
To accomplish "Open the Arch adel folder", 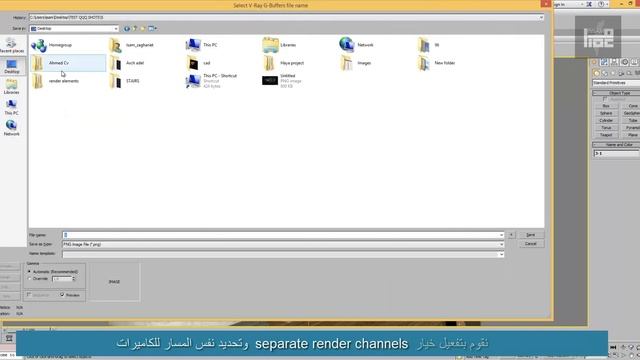I will 127,63.
